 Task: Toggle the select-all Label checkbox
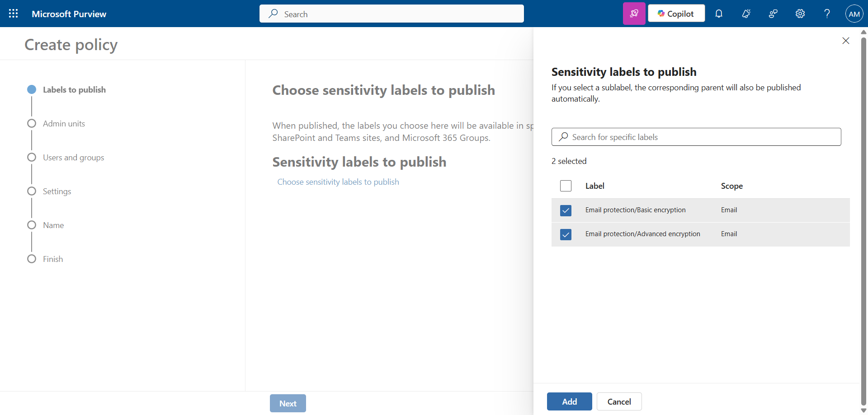pyautogui.click(x=566, y=186)
